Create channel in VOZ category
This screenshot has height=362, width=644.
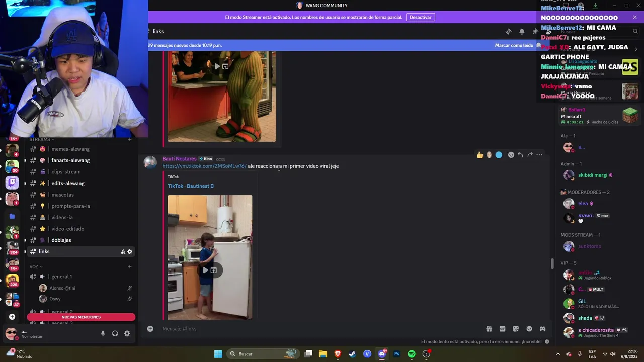coord(130,267)
